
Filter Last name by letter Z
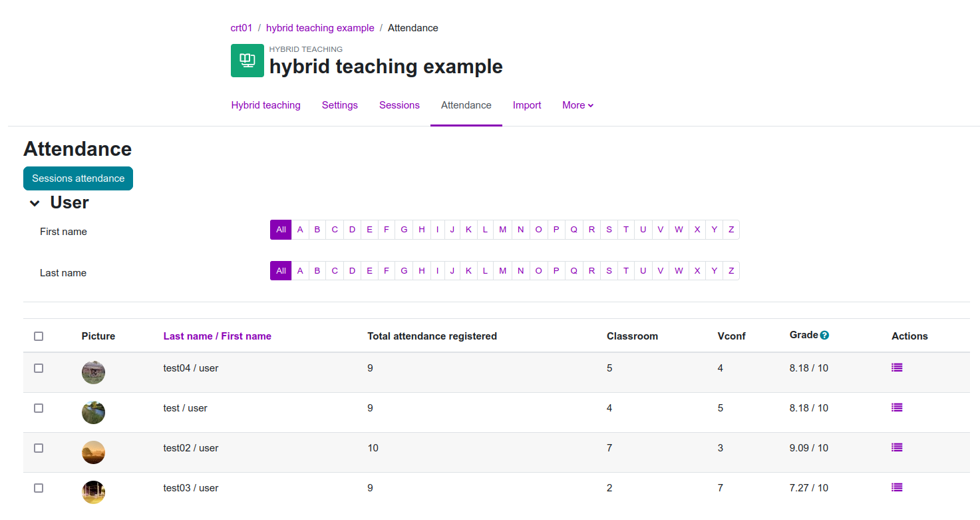(x=731, y=271)
